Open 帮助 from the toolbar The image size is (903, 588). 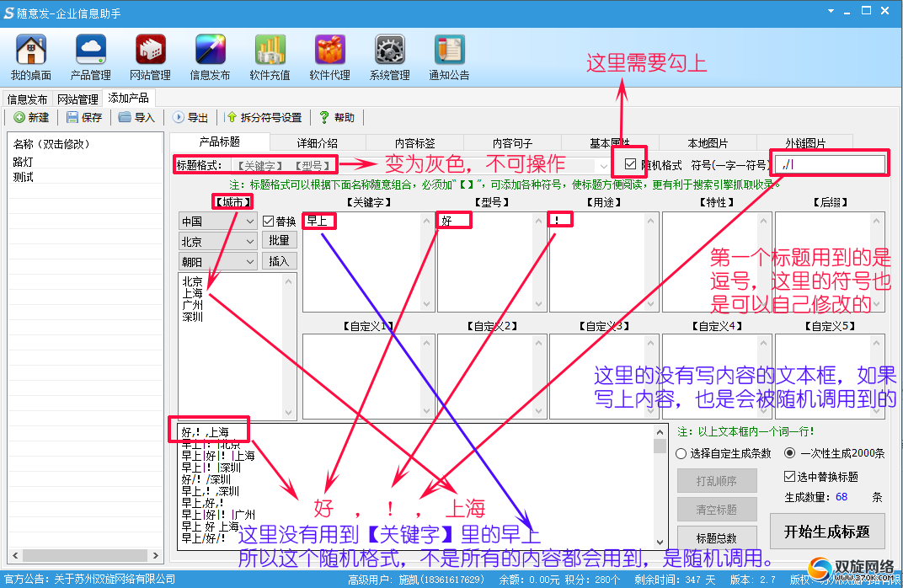click(338, 117)
